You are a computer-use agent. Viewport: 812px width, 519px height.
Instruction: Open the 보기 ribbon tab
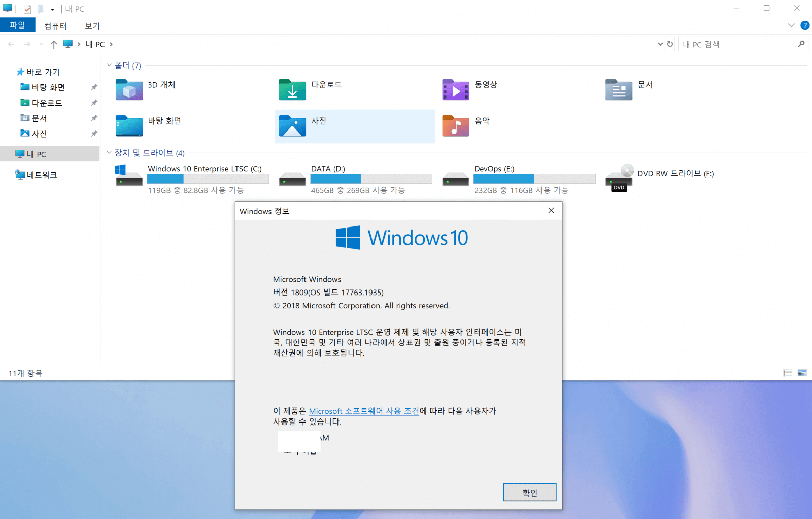tap(92, 26)
